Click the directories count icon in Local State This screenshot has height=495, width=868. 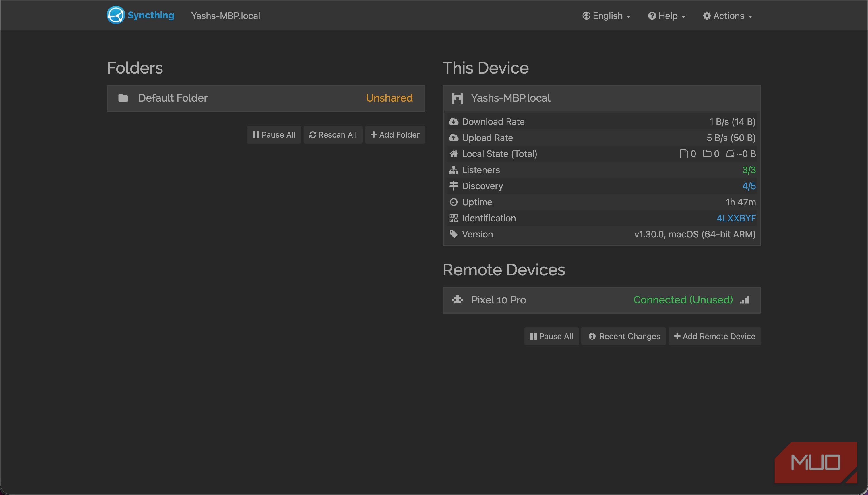(x=707, y=154)
